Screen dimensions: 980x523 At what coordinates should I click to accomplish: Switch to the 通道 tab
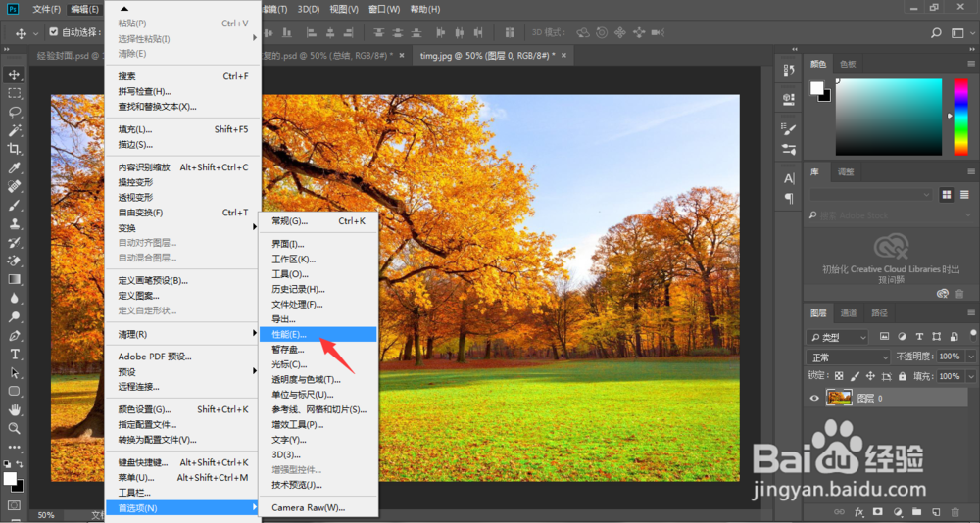pos(848,313)
